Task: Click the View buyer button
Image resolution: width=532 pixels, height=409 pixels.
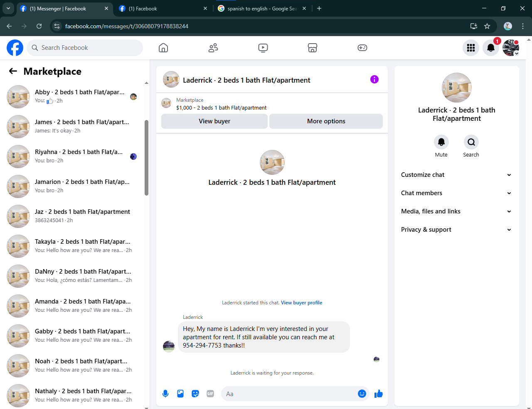Action: pyautogui.click(x=214, y=121)
